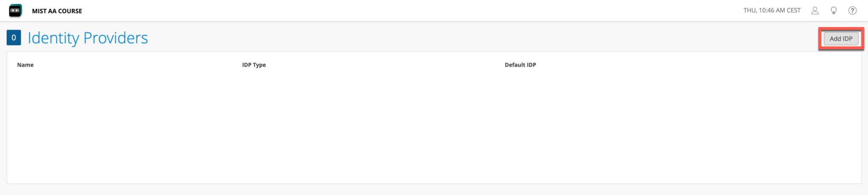Image resolution: width=868 pixels, height=195 pixels.
Task: Click the THU day label in the header
Action: click(x=749, y=11)
